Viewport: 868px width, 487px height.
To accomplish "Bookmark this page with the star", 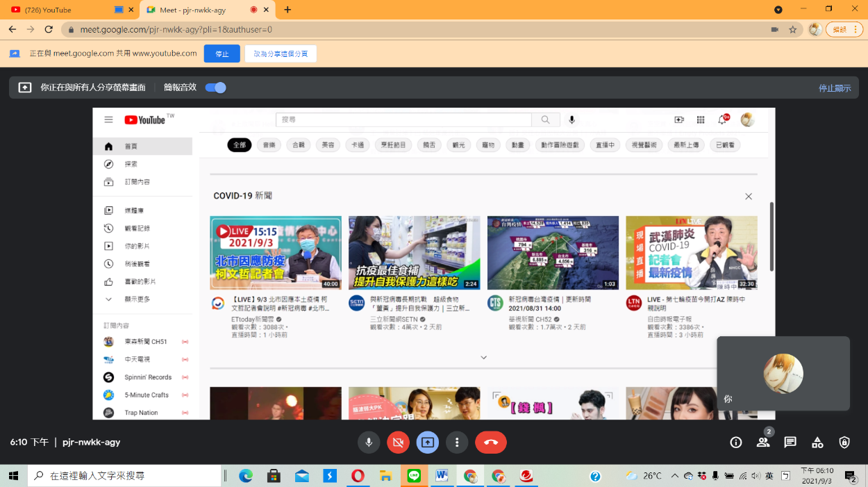I will click(793, 30).
